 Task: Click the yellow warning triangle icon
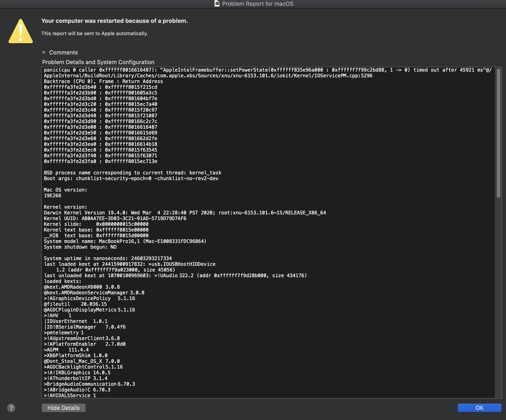click(x=21, y=32)
